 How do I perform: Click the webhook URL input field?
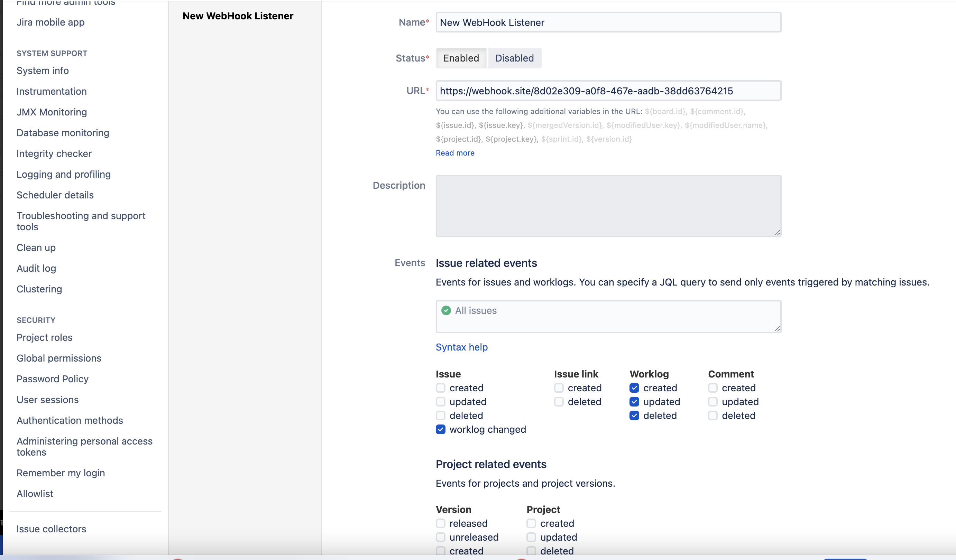click(608, 91)
